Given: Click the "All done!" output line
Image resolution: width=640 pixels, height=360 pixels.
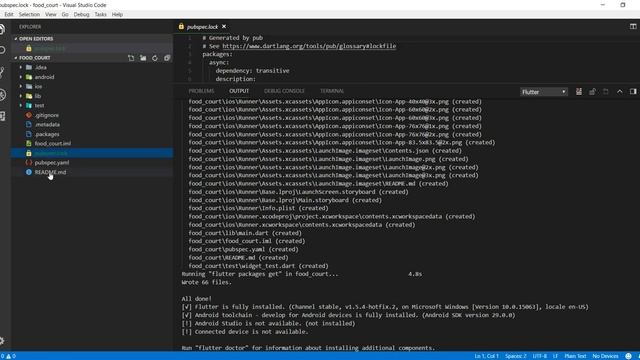Looking at the screenshot, I should coord(197,299).
